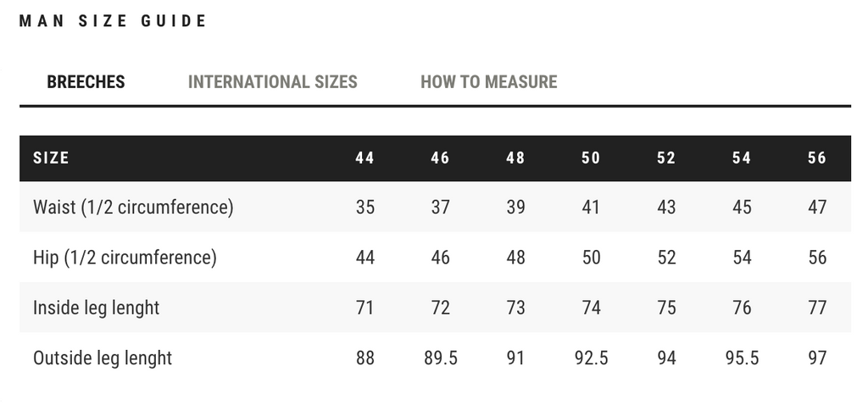Click the Man Size Guide heading

tap(113, 21)
